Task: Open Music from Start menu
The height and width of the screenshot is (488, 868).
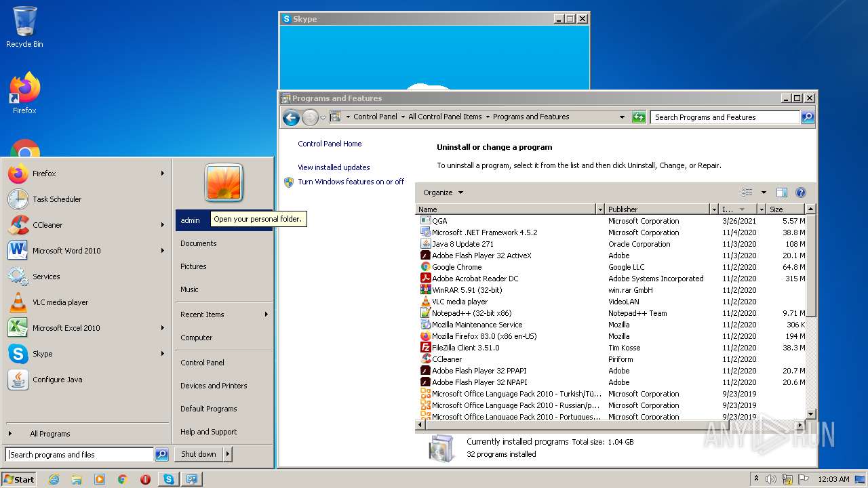Action: pyautogui.click(x=224, y=289)
